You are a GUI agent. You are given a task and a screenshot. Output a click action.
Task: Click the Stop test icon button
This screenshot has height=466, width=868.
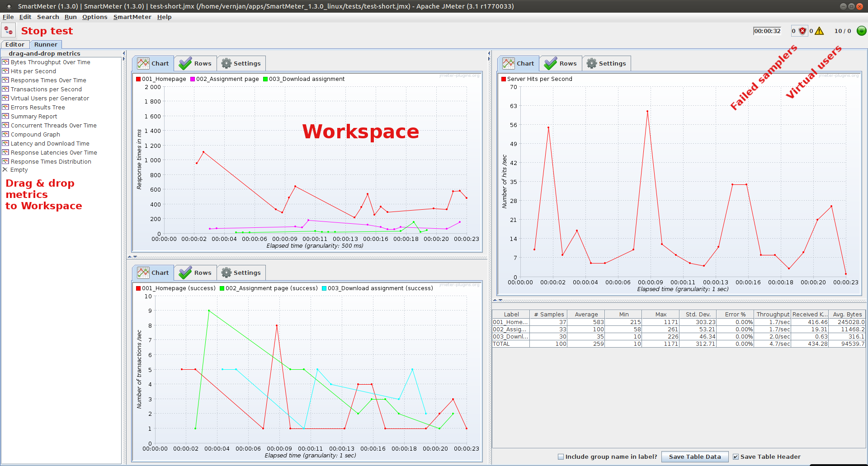pos(9,31)
